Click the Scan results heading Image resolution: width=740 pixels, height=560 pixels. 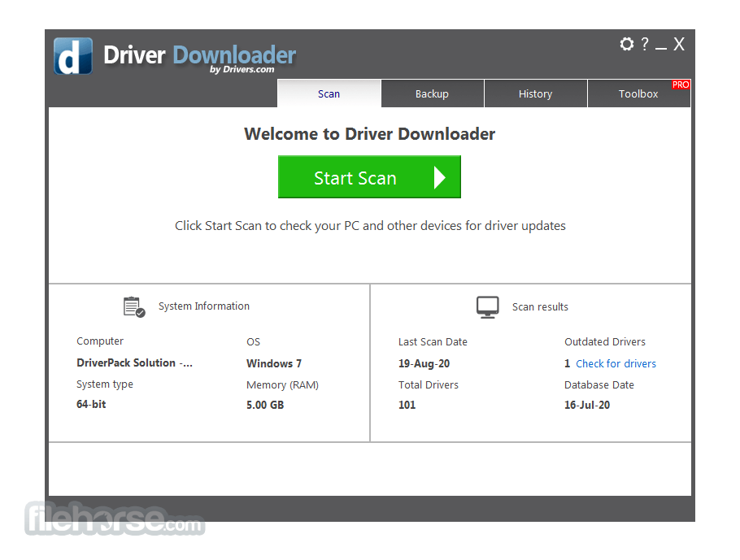(541, 307)
